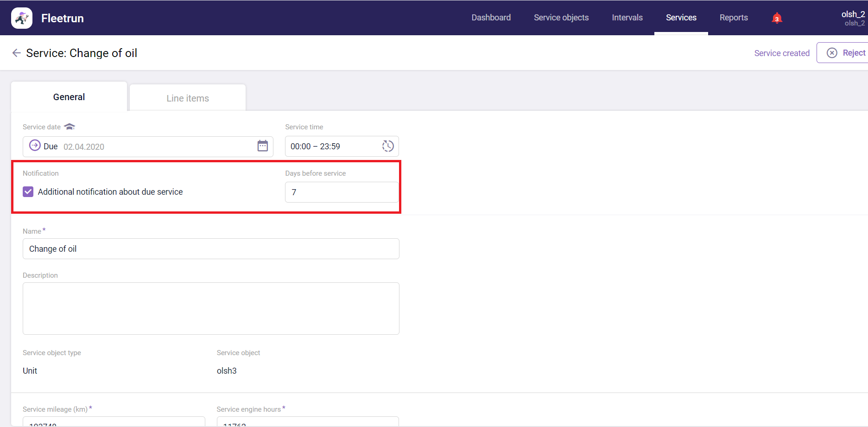Viewport: 868px width, 427px height.
Task: Click the Name field containing Change of oil
Action: point(211,249)
